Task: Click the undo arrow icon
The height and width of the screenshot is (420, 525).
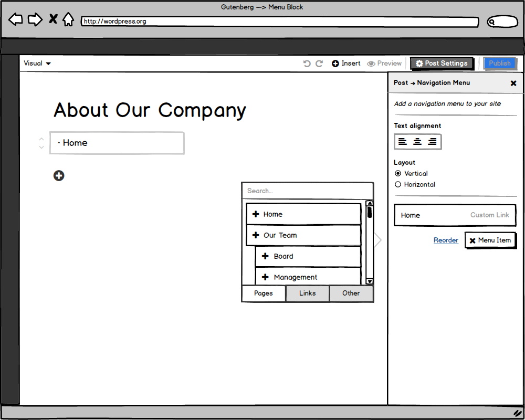Action: click(x=307, y=64)
